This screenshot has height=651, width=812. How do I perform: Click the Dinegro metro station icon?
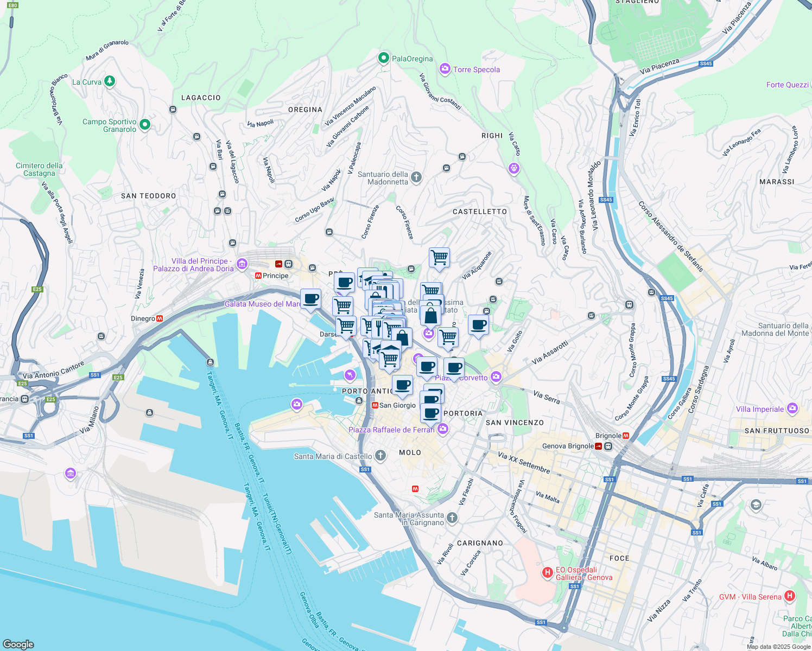[x=160, y=318]
